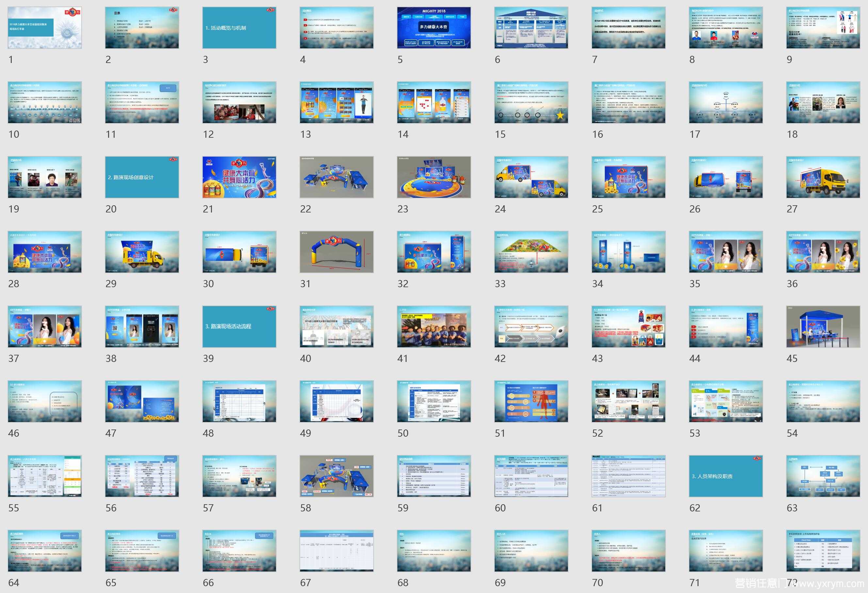Select slide 35 thumbnail

coord(726,252)
